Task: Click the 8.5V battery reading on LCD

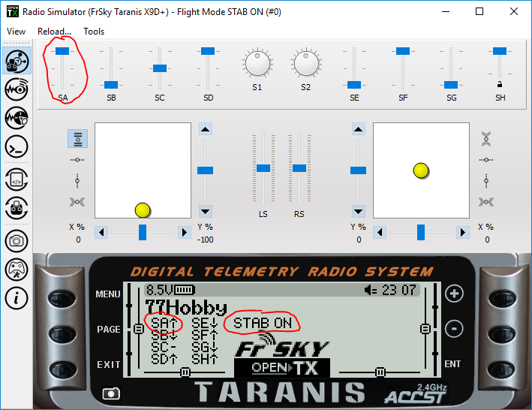Action: coord(160,290)
